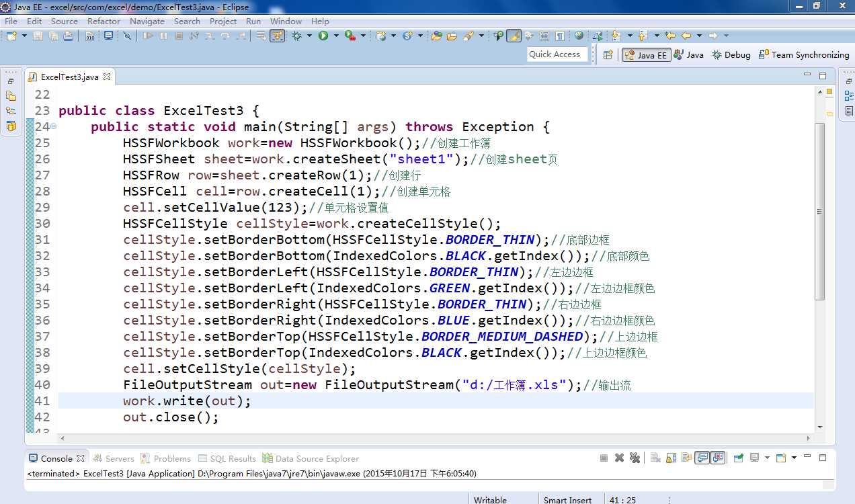This screenshot has height=504, width=855.
Task: Switch to the Data Source Explorer tab
Action: point(311,458)
